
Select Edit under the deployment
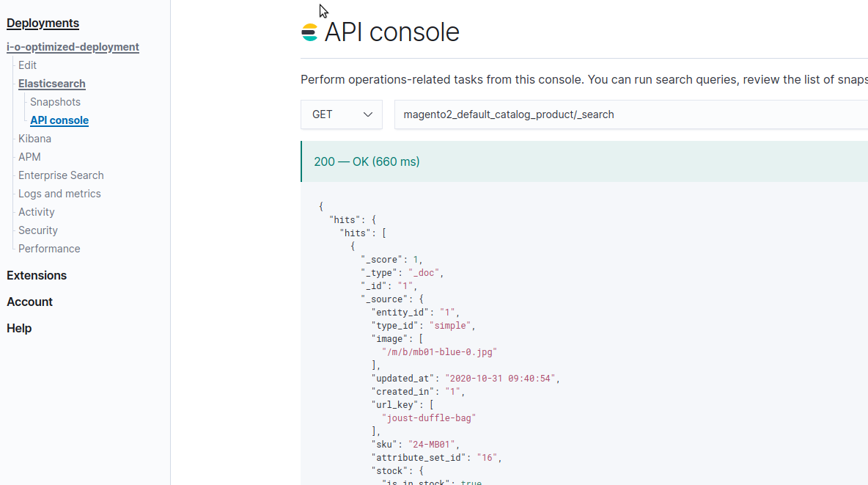click(x=27, y=65)
